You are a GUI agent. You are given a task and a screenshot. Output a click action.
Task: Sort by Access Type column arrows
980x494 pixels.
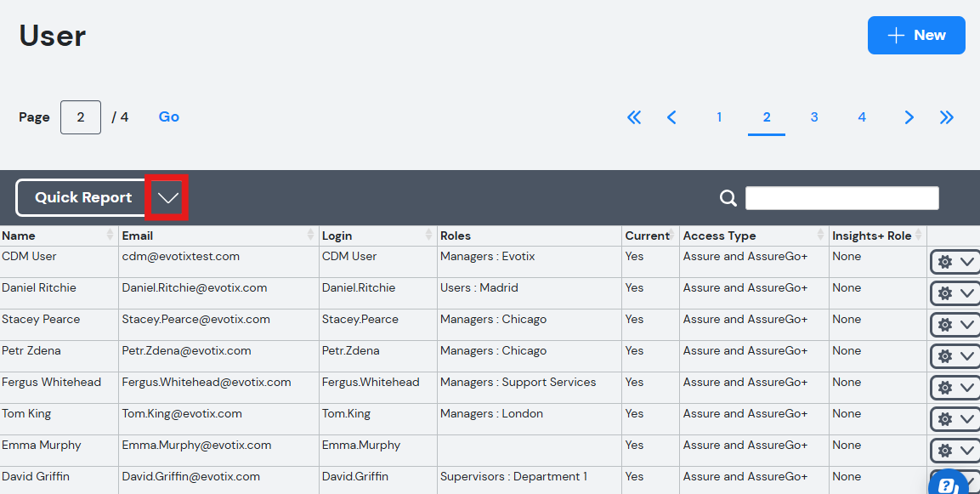point(820,236)
